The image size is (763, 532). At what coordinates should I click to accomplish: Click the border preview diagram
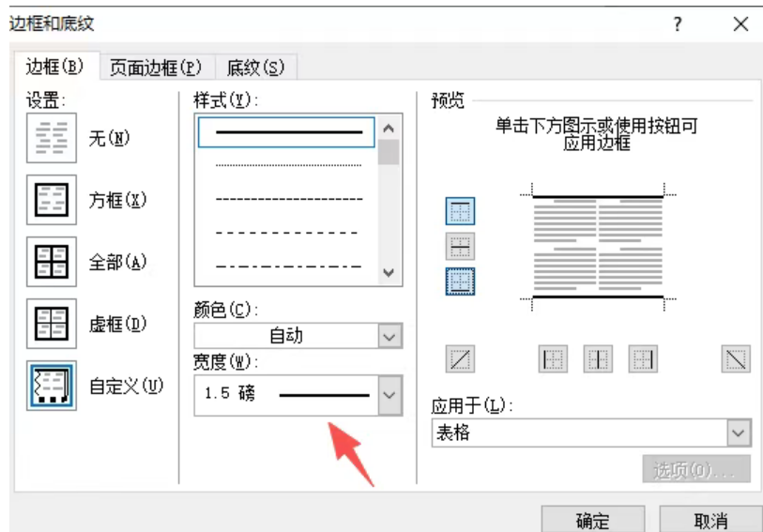pyautogui.click(x=598, y=247)
